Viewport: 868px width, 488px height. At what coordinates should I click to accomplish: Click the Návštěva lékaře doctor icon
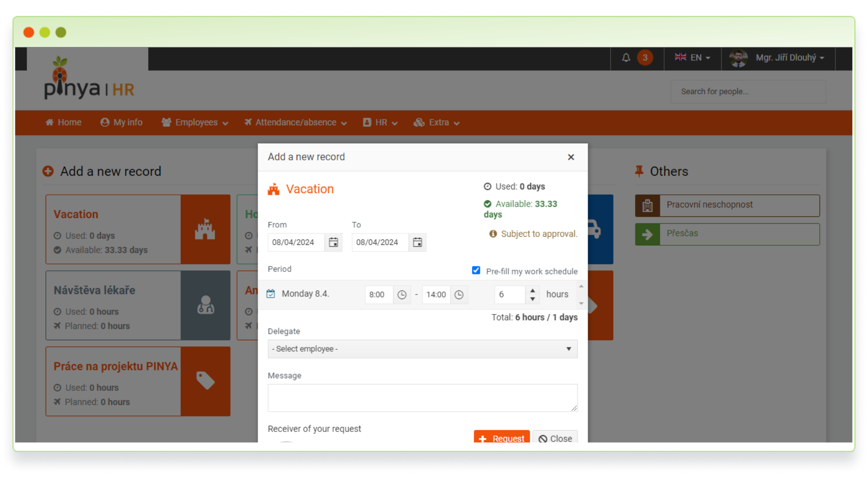[205, 305]
